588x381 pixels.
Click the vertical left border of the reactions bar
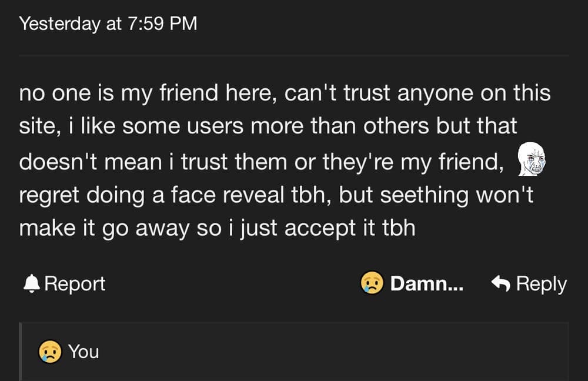[21, 352]
